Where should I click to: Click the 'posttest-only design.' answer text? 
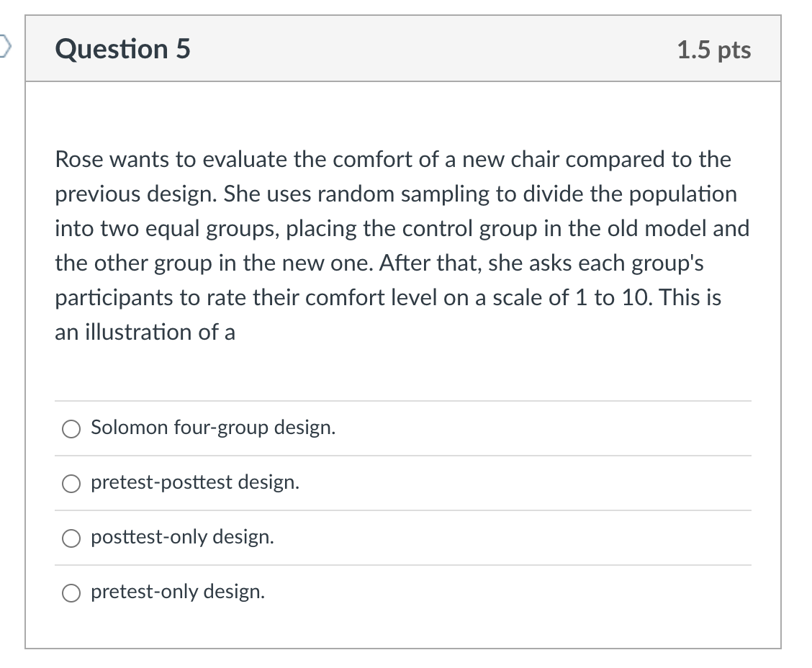(x=182, y=538)
